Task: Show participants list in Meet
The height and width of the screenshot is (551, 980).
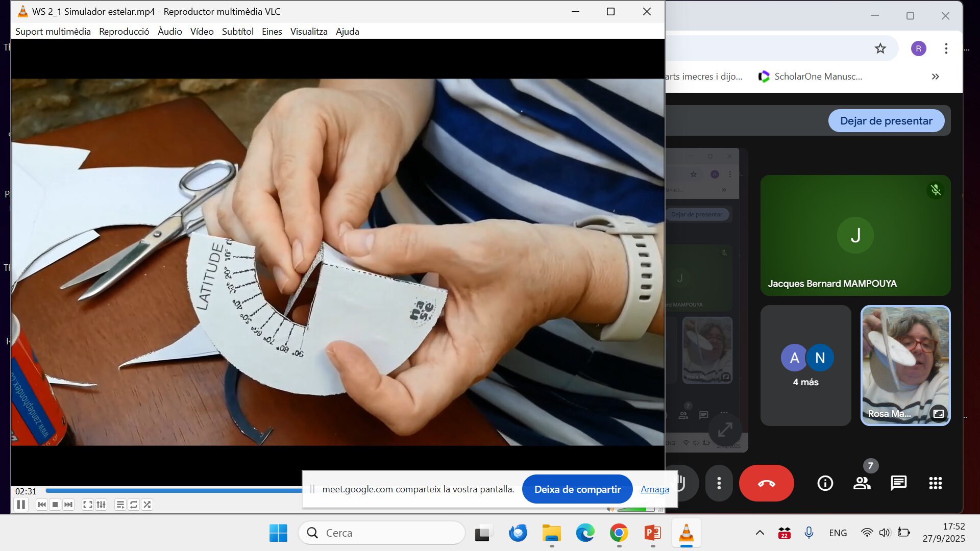Action: [x=862, y=483]
